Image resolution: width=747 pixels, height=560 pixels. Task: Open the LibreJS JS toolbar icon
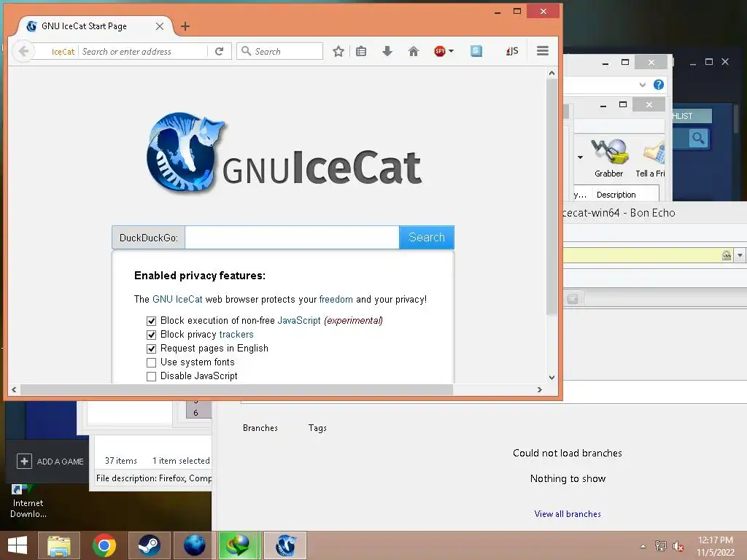(x=512, y=51)
